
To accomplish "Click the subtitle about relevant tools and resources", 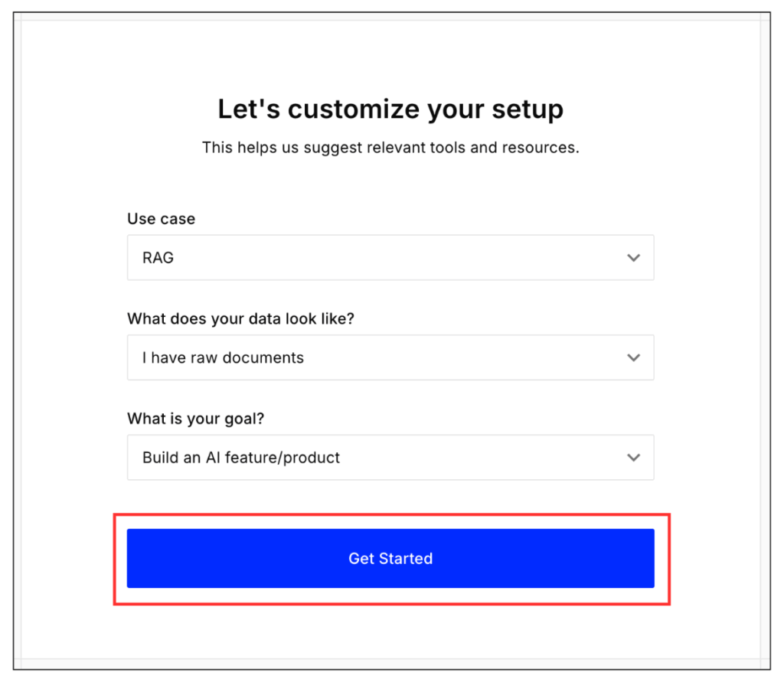I will [x=390, y=147].
